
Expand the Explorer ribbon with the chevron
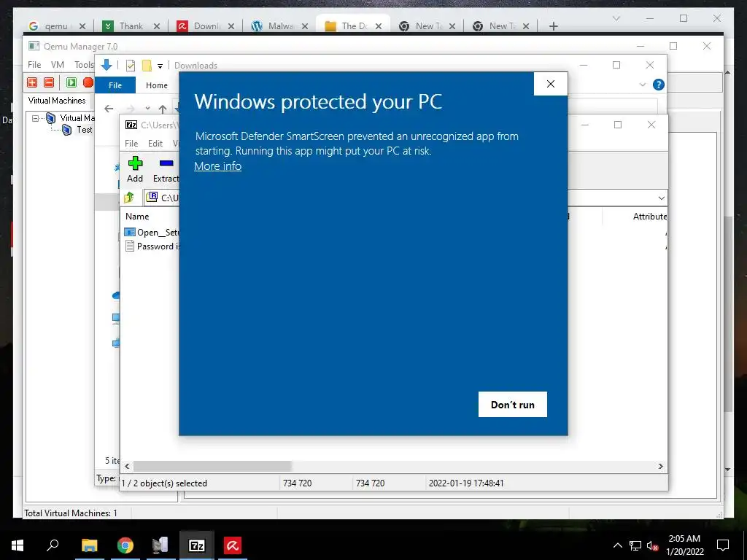[643, 85]
